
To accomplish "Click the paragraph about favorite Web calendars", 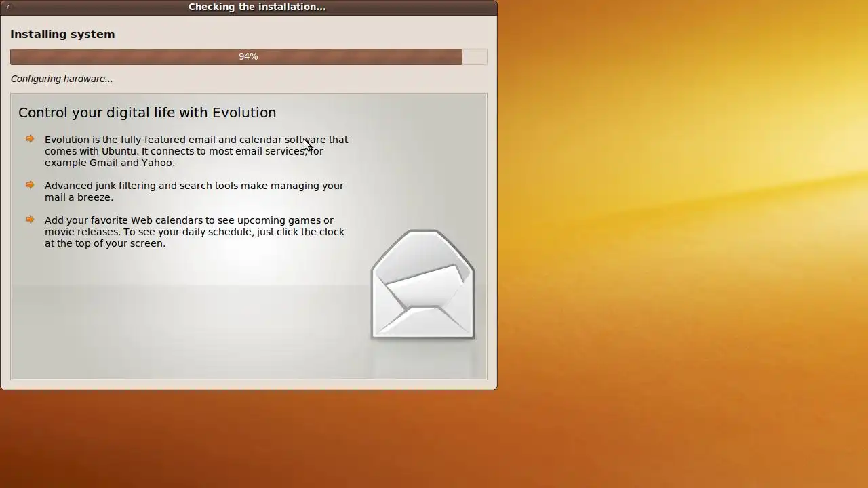I will click(195, 232).
